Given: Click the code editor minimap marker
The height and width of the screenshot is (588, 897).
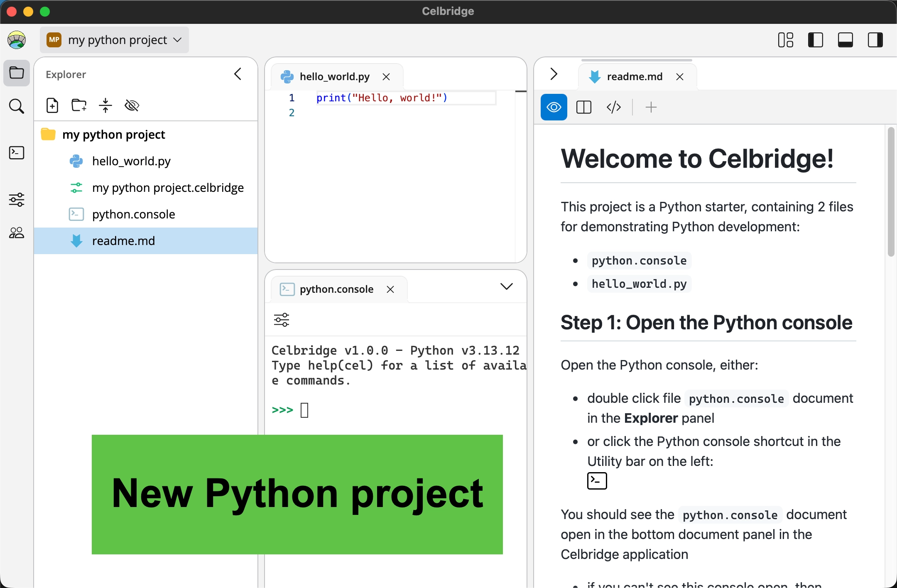Looking at the screenshot, I should click(521, 91).
